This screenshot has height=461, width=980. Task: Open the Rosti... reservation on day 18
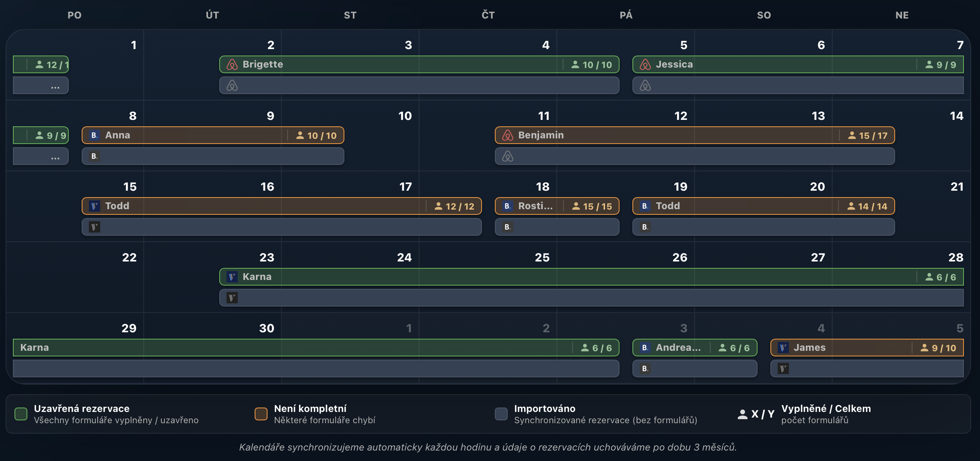coord(557,206)
